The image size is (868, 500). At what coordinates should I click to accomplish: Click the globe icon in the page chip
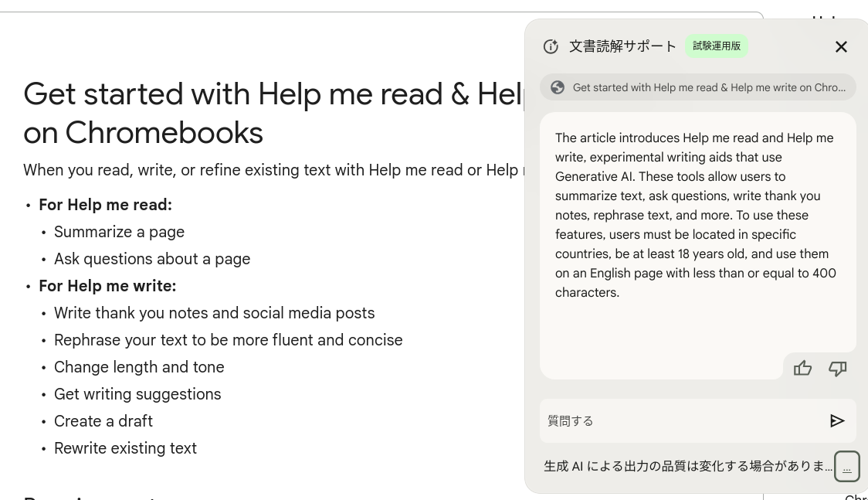[558, 87]
